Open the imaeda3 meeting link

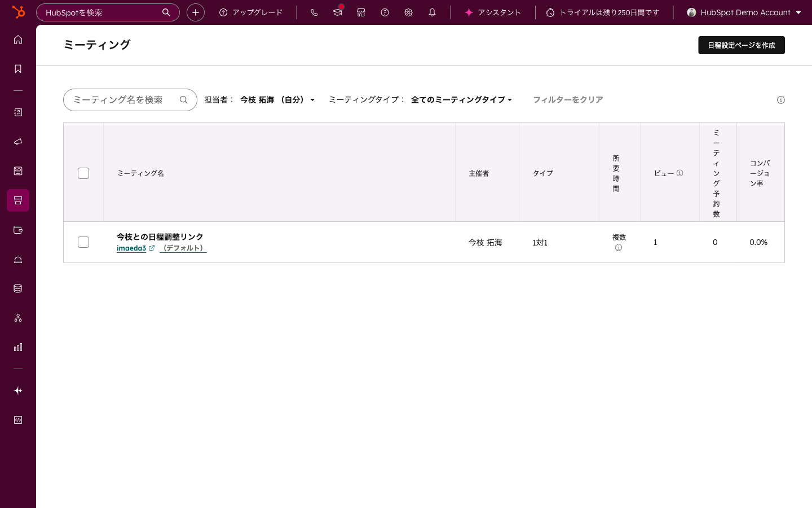click(x=131, y=248)
